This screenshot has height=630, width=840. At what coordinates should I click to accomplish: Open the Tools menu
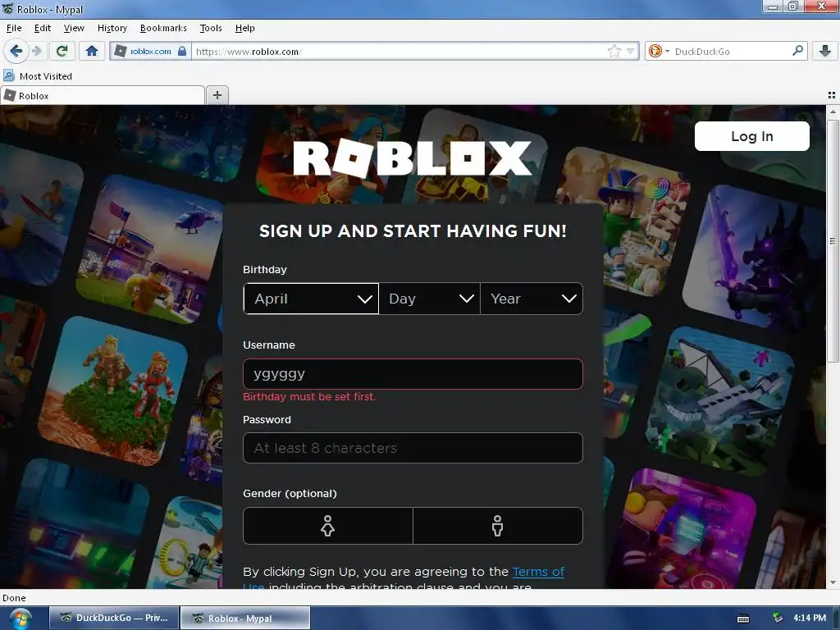[x=211, y=28]
